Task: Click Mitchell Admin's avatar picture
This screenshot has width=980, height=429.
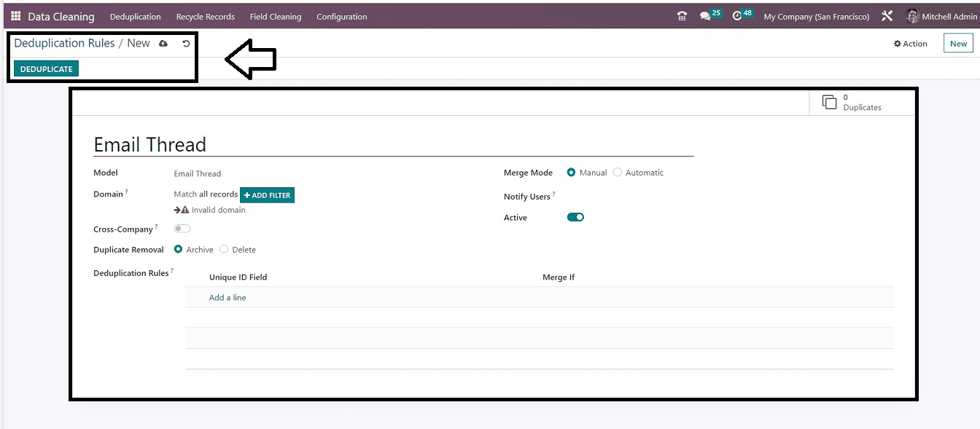Action: (x=912, y=16)
